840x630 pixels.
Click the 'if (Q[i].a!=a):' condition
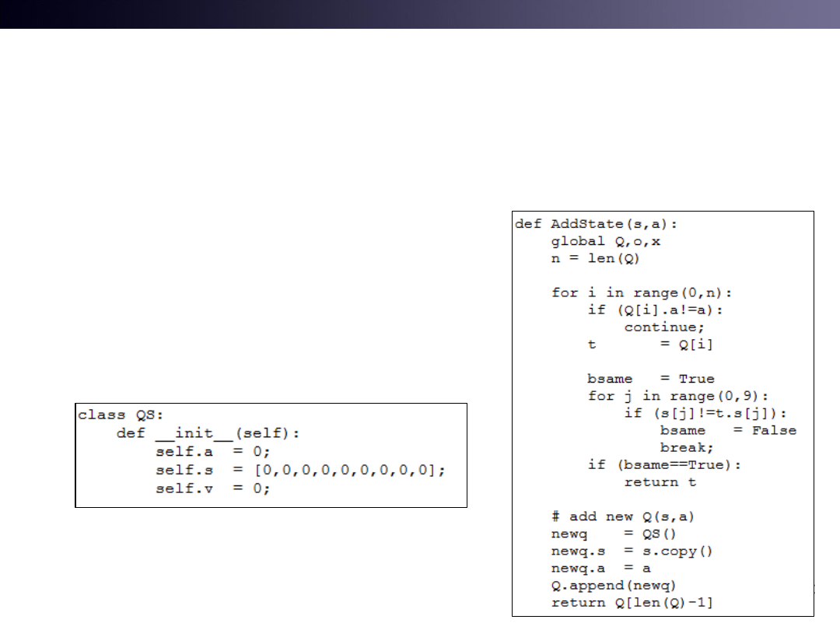click(656, 310)
